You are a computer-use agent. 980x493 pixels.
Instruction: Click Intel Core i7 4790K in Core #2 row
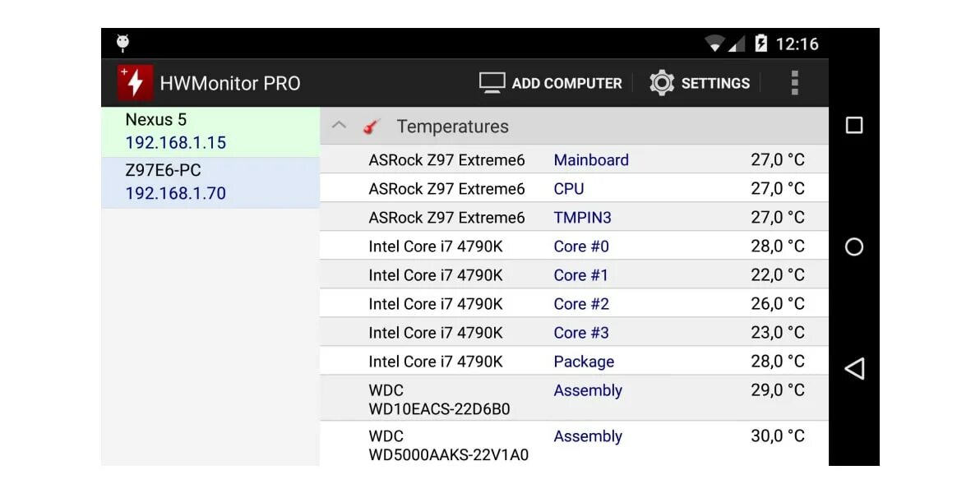436,304
